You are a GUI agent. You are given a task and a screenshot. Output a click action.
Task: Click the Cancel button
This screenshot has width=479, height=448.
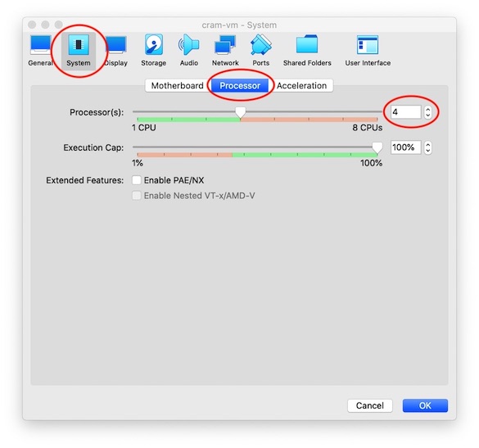369,405
